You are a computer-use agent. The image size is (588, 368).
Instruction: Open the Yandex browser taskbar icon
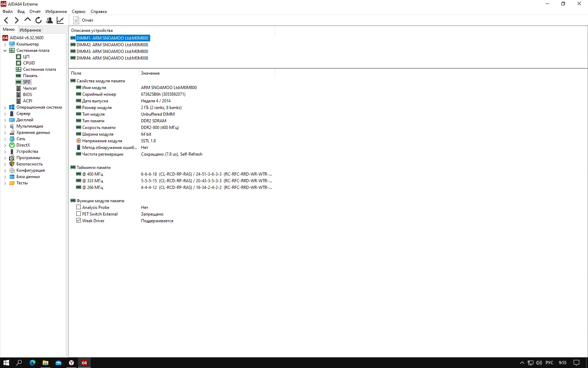point(71,363)
